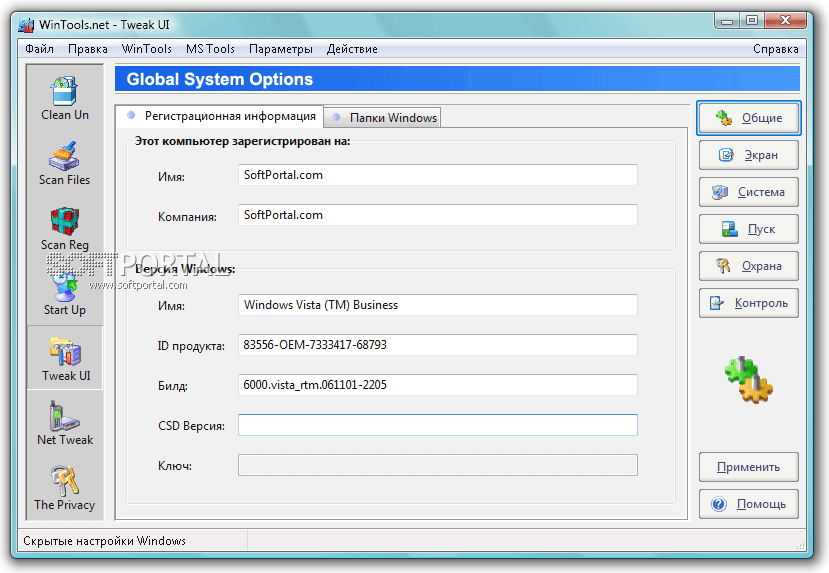This screenshot has width=829, height=573.
Task: Maximize the WinTools.net window
Action: [x=752, y=21]
